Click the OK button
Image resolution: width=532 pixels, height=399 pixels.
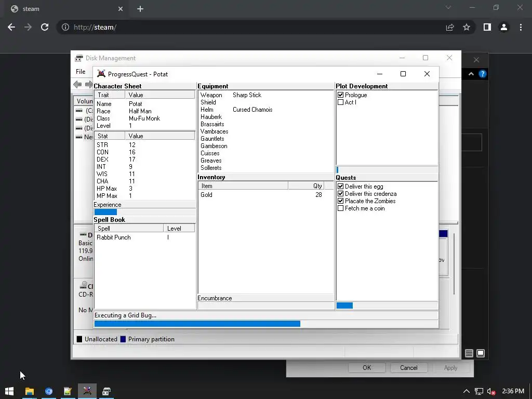[x=367, y=368]
